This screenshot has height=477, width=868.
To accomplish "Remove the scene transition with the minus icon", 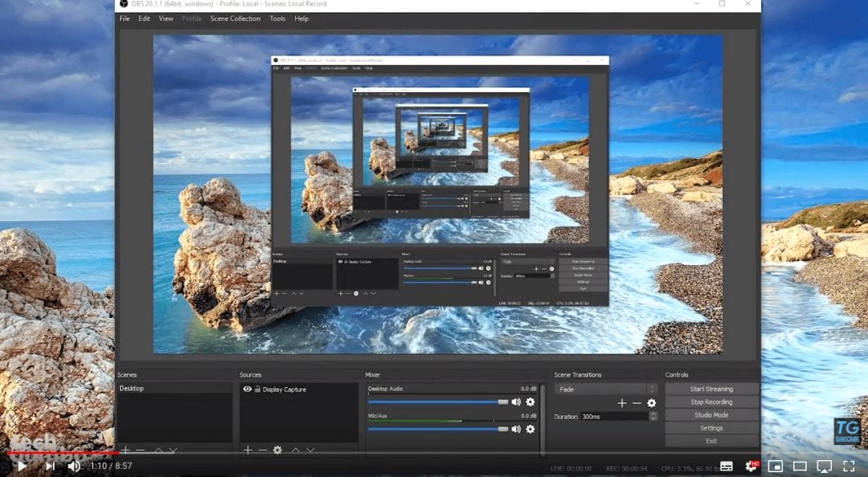I will click(x=637, y=403).
